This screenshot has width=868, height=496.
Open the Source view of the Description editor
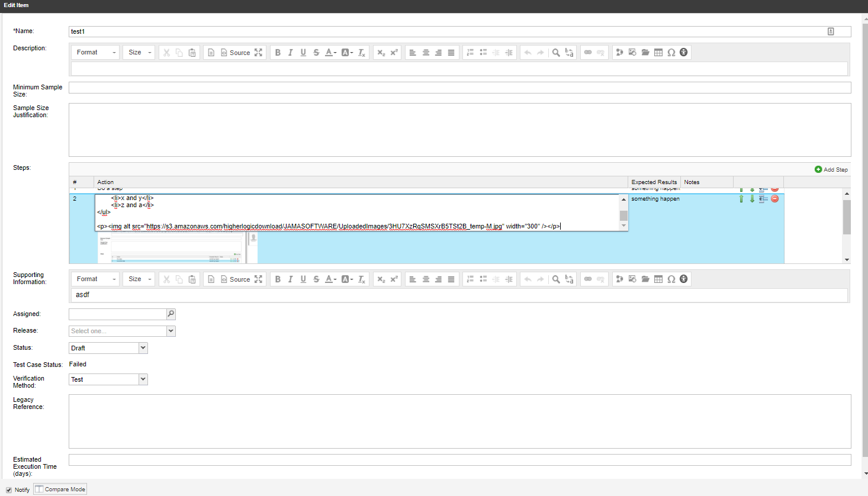[x=234, y=52]
